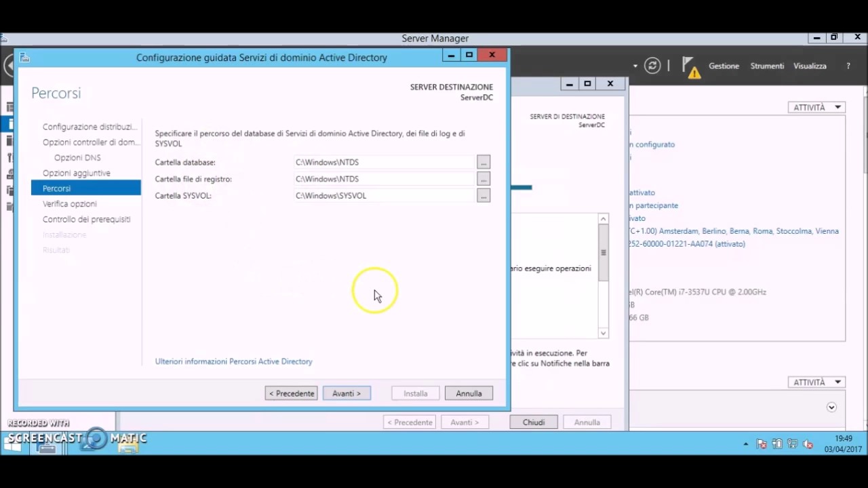The width and height of the screenshot is (868, 488).
Task: Open the upper ATTIVITÀ dropdown
Action: pyautogui.click(x=816, y=107)
